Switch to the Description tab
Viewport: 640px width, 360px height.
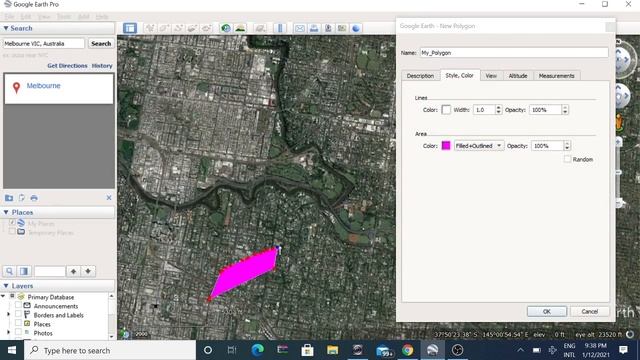point(420,76)
